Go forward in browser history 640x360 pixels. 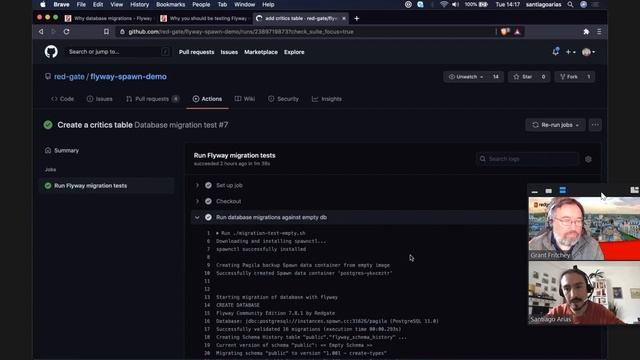pos(53,31)
